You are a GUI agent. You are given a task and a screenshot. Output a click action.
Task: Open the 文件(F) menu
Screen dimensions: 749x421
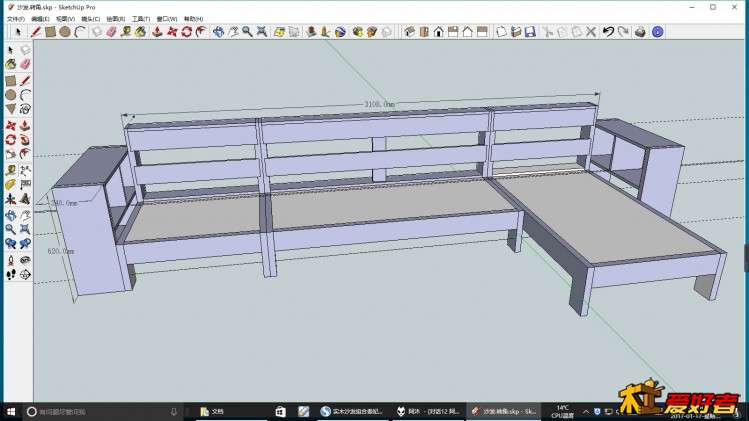click(16, 18)
